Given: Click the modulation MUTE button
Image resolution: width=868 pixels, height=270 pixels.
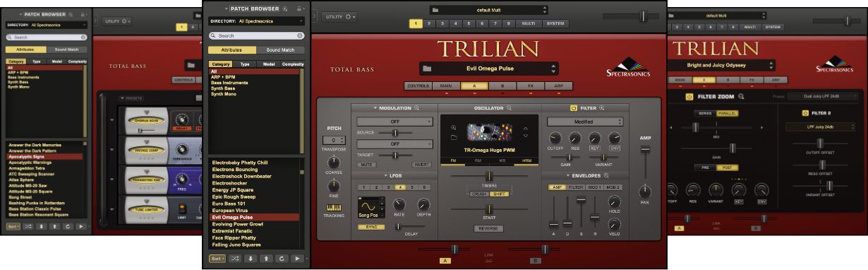Looking at the screenshot, I should pyautogui.click(x=368, y=165).
